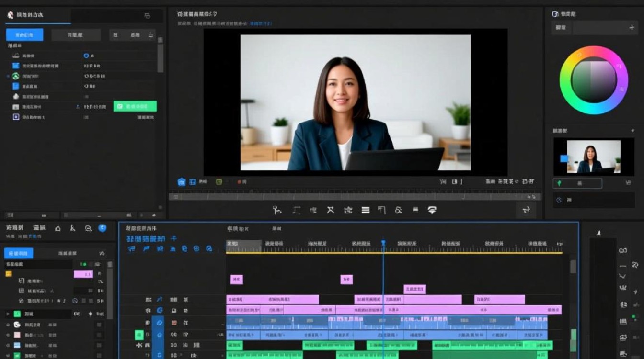The width and height of the screenshot is (644, 359).
Task: Click the blue grid icon below the preview
Action: 193,182
